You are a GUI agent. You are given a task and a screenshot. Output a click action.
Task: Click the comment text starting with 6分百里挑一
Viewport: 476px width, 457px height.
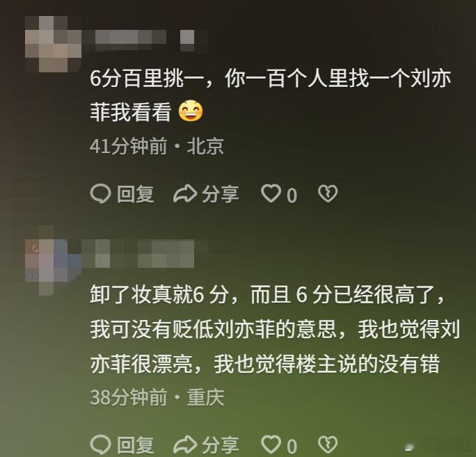click(271, 95)
